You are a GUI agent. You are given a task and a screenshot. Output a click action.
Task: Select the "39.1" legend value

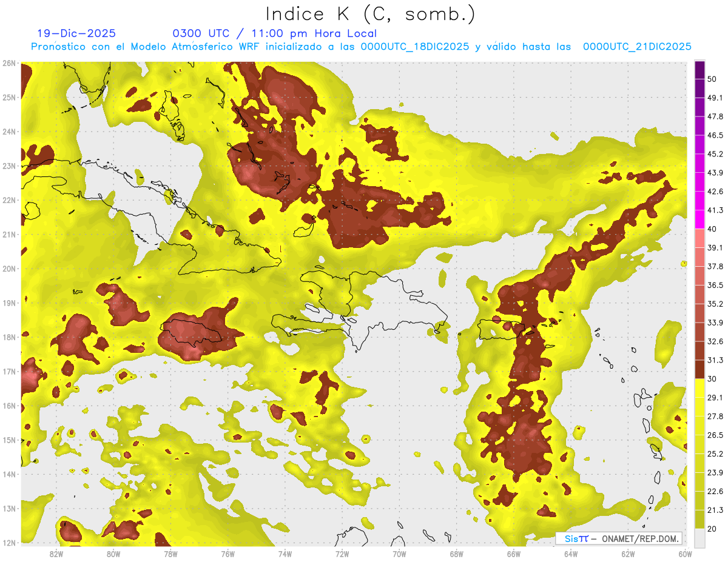(x=715, y=247)
